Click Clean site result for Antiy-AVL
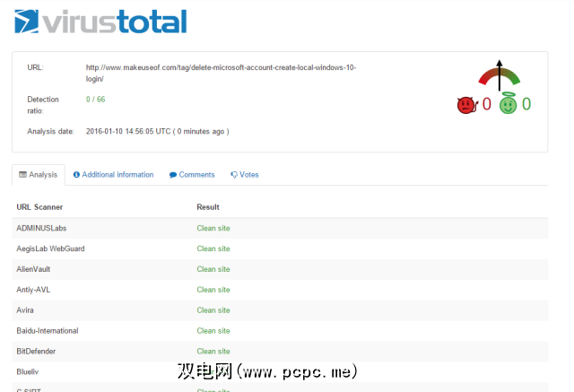The width and height of the screenshot is (574, 392). (x=213, y=290)
